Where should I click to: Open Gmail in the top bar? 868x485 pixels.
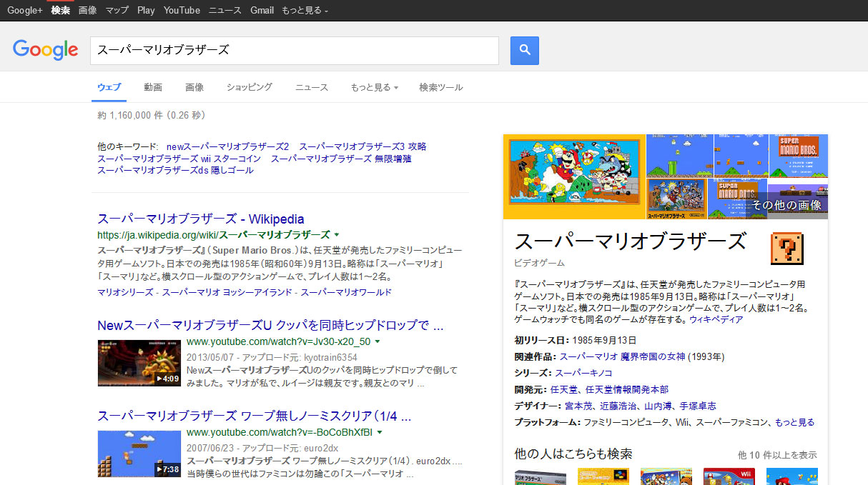point(262,10)
